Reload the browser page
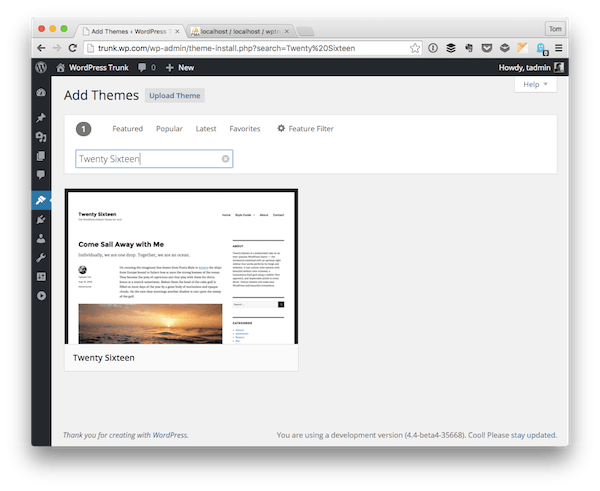Image resolution: width=600 pixels, height=491 pixels. (x=73, y=48)
